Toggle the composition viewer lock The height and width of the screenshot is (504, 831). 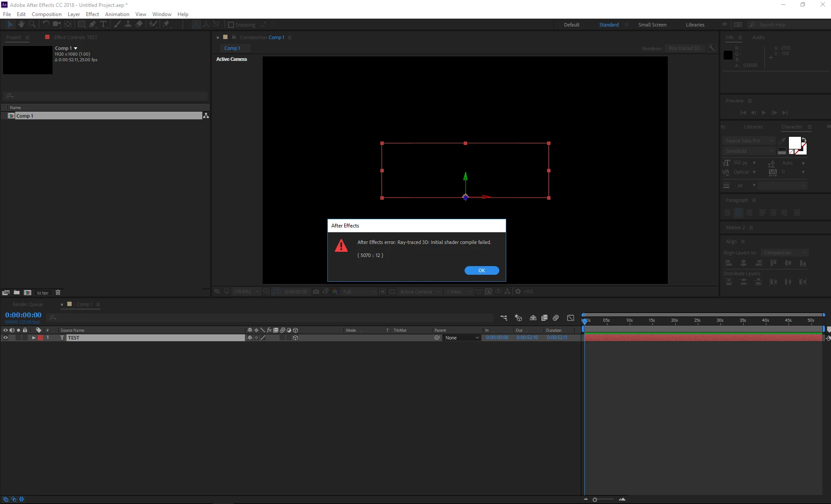(x=234, y=37)
